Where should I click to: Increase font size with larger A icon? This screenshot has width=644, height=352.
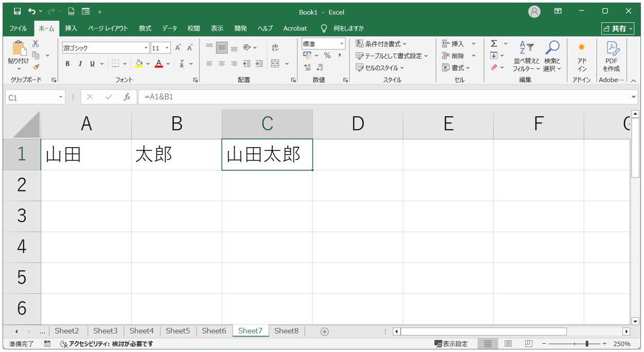[x=178, y=48]
